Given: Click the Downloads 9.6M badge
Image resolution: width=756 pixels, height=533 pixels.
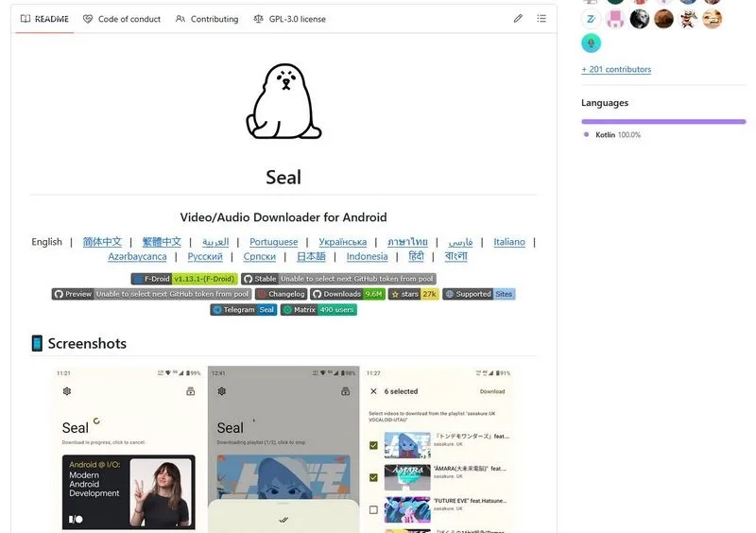Looking at the screenshot, I should [348, 294].
